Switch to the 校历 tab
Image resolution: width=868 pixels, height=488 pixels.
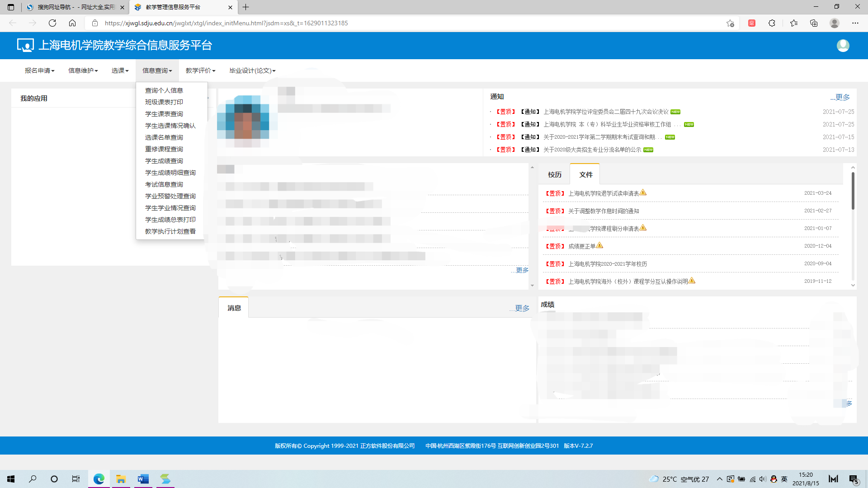tap(554, 175)
